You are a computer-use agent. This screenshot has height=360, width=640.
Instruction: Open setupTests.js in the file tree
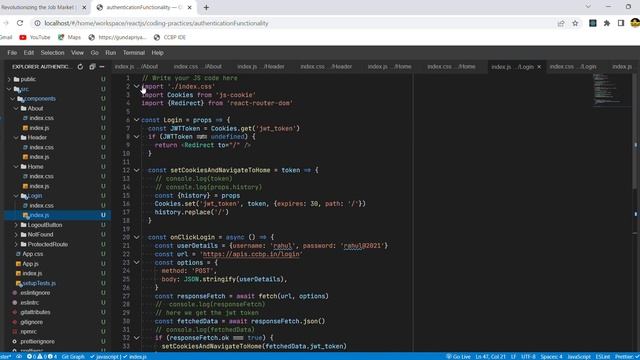click(39, 283)
